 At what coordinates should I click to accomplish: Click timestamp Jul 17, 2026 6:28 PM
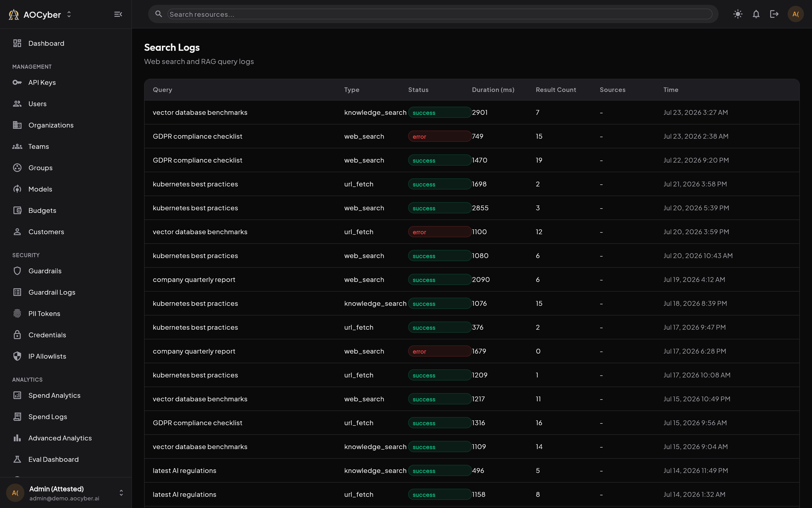pyautogui.click(x=695, y=351)
